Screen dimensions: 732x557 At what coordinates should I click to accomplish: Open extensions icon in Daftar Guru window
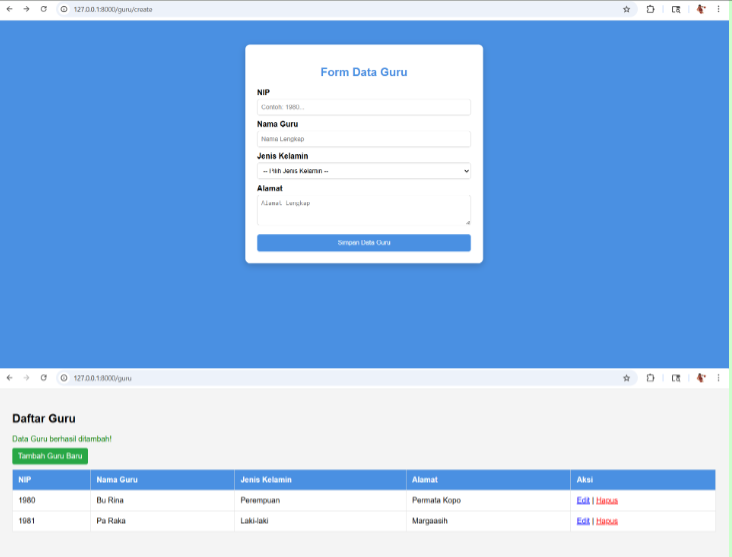650,378
